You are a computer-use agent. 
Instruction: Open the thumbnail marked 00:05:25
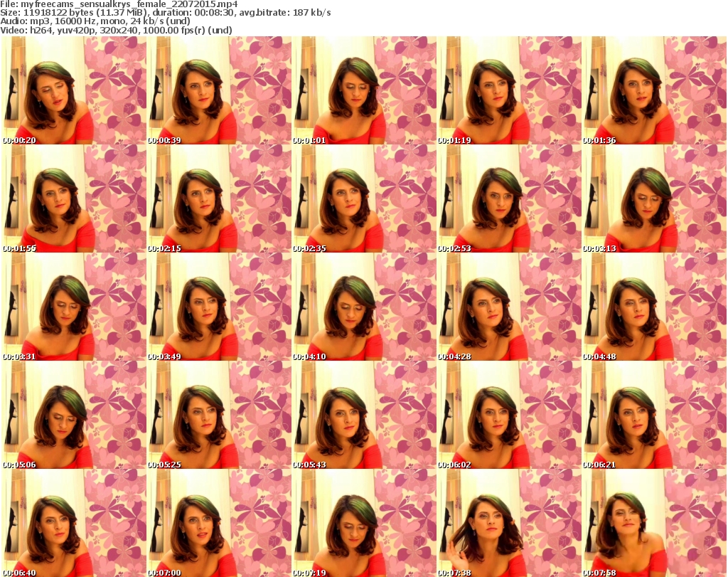click(x=219, y=415)
